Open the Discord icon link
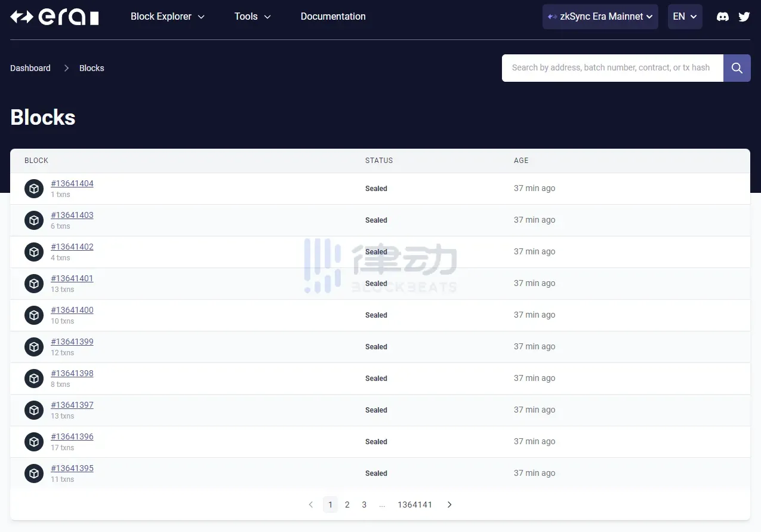761x532 pixels. click(722, 17)
